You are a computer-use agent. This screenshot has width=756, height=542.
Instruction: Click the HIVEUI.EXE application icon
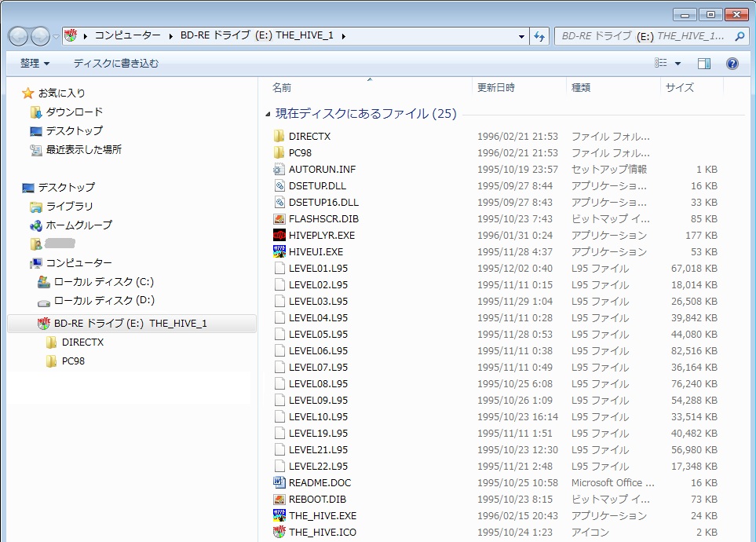click(x=279, y=251)
